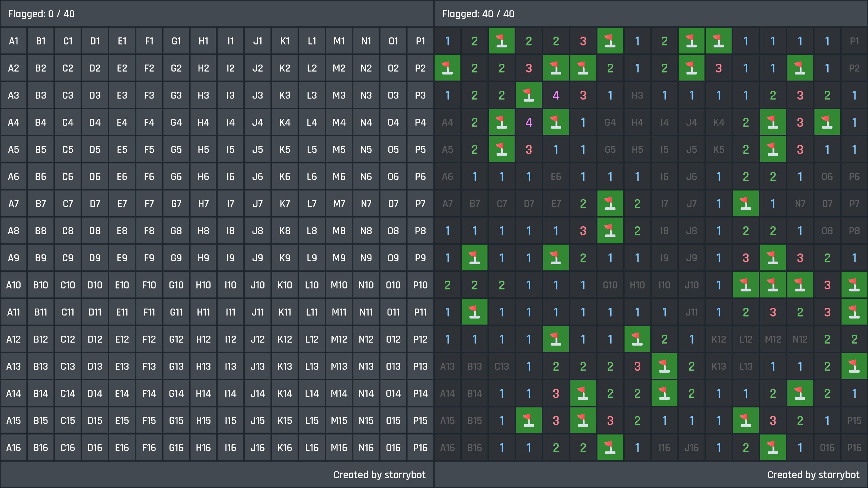Click the 'Flagged: 40 / 40' counter label

pyautogui.click(x=478, y=14)
